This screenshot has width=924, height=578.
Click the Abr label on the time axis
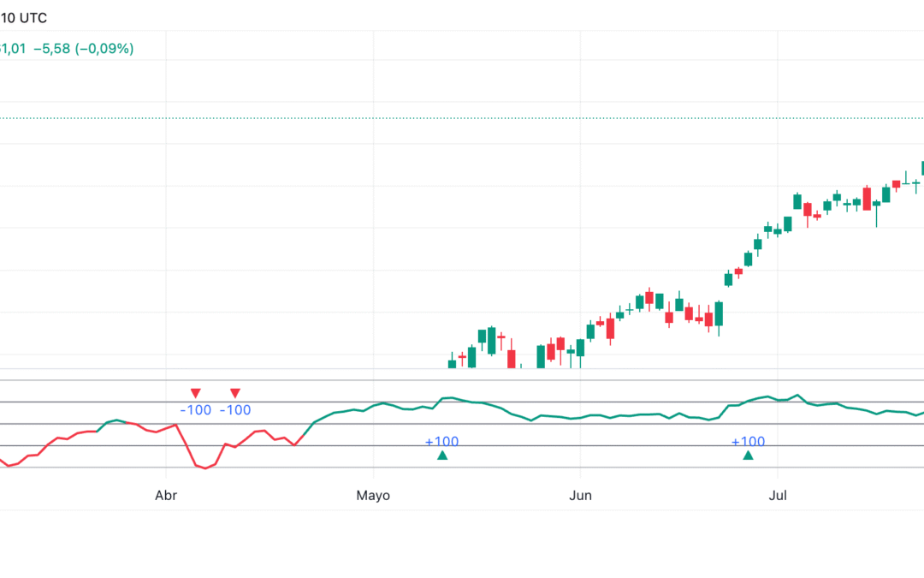165,495
